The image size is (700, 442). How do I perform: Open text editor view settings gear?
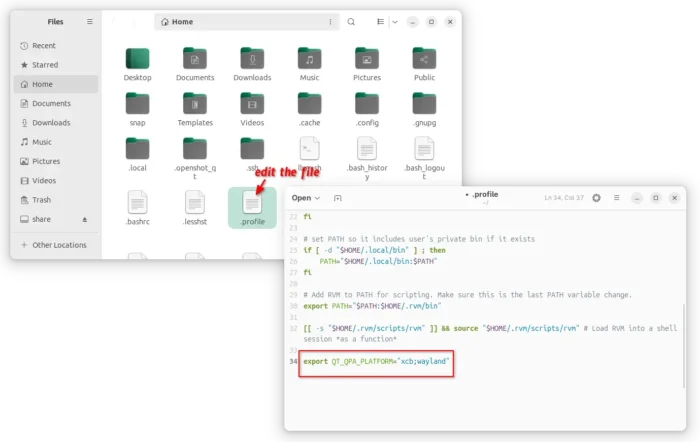(596, 198)
